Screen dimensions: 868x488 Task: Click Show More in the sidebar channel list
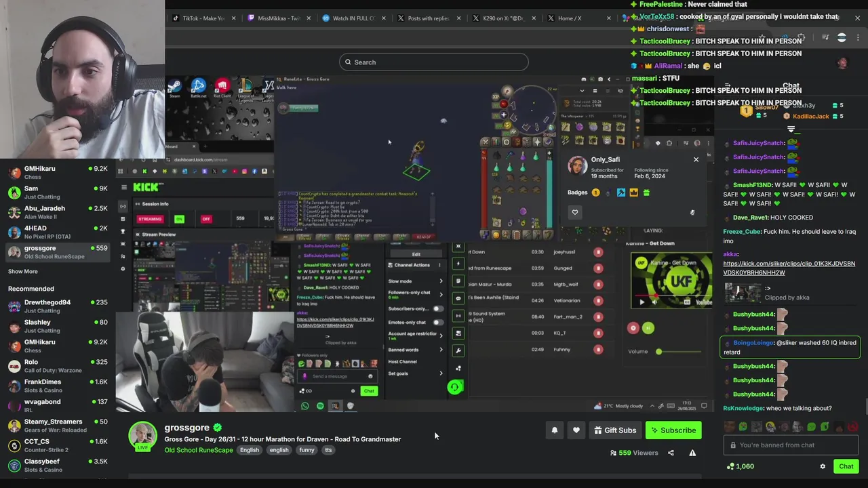click(x=22, y=272)
